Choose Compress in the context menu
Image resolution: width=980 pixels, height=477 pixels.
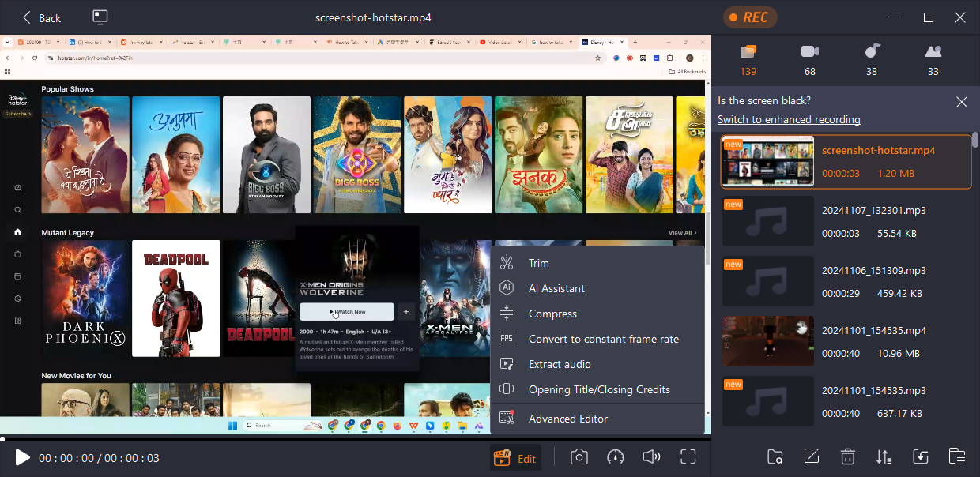pyautogui.click(x=552, y=313)
